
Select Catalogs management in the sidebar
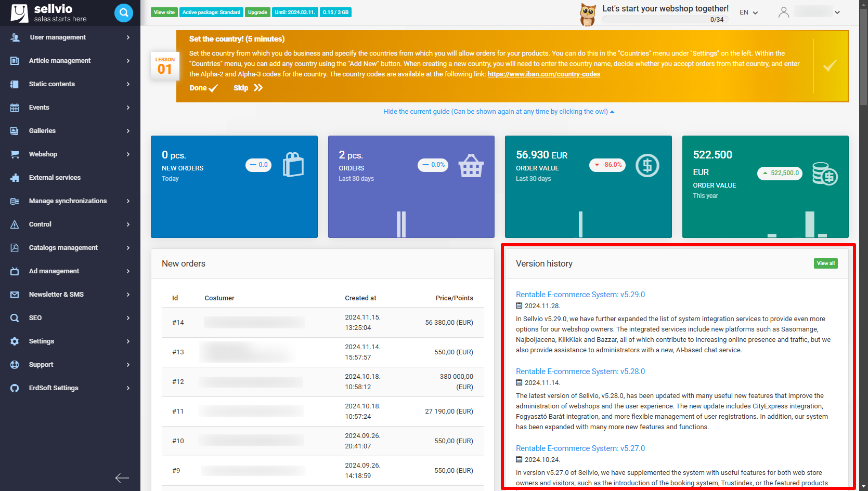63,247
